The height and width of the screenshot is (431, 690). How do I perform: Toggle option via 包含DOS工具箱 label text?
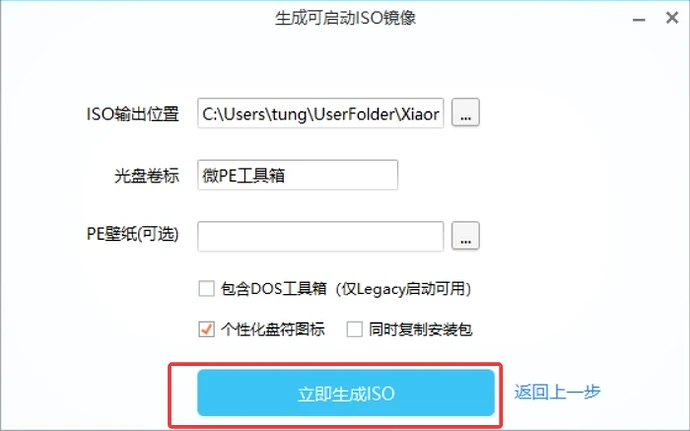point(346,289)
